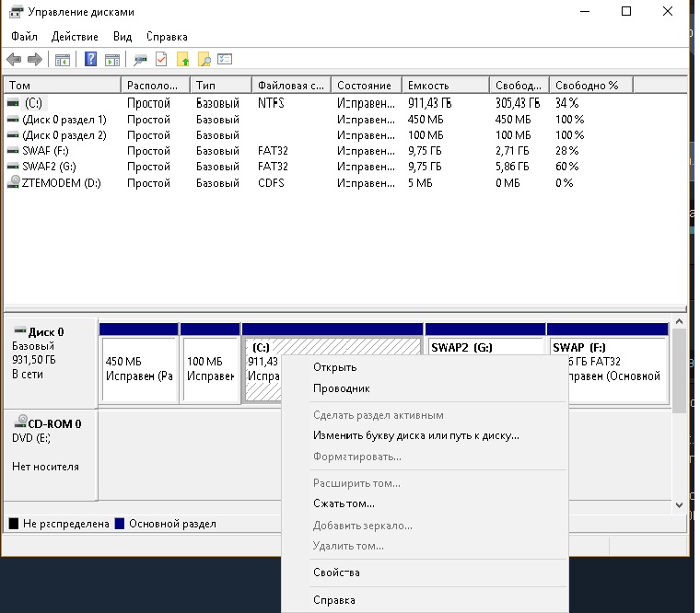Image resolution: width=700 pixels, height=613 pixels.
Task: Click the CD-ROM 0 disc icon
Action: [x=20, y=422]
